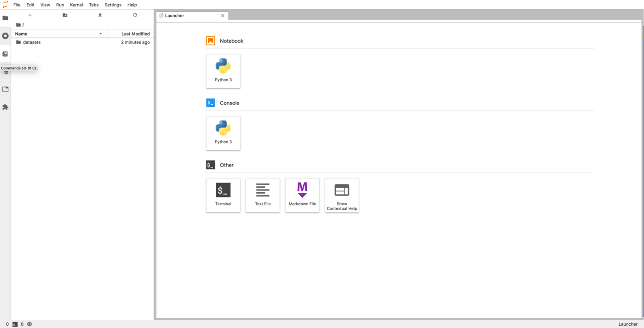
Task: Click Show Contextual Help tile
Action: 342,195
